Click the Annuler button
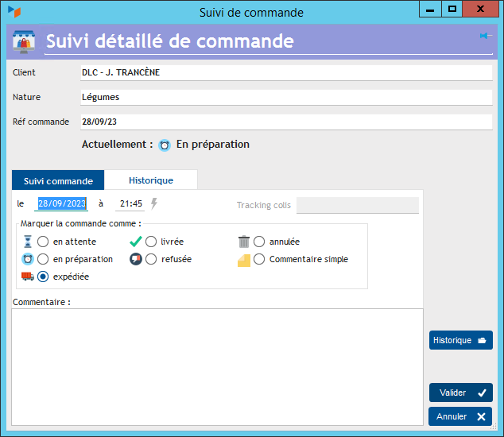 460,416
